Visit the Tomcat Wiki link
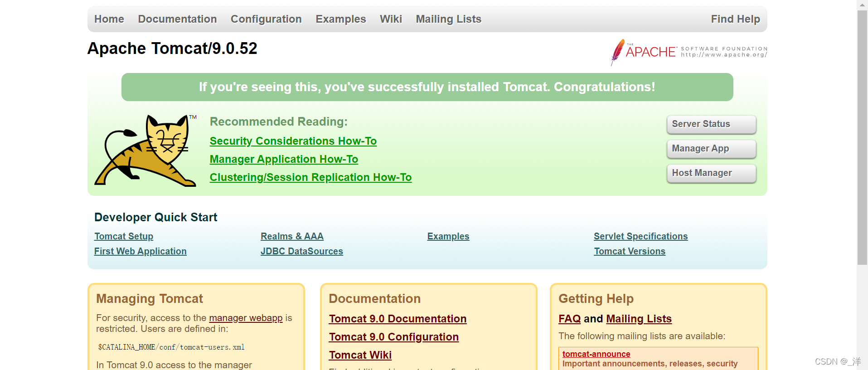The height and width of the screenshot is (370, 868). point(360,355)
